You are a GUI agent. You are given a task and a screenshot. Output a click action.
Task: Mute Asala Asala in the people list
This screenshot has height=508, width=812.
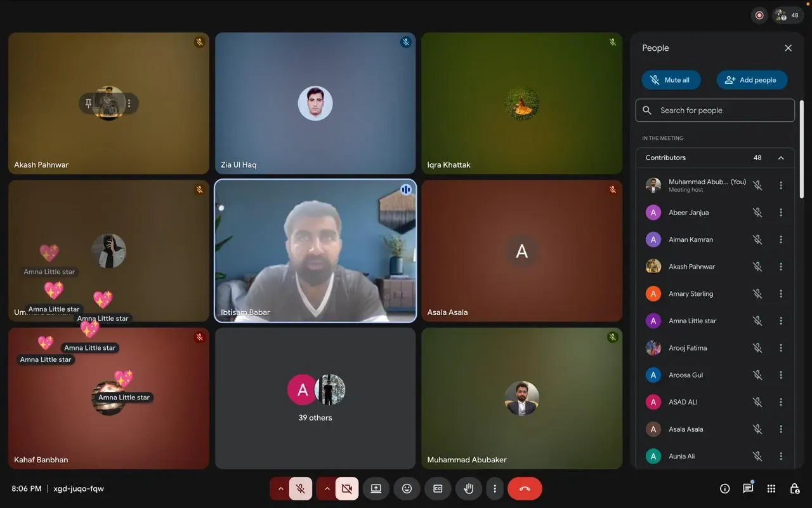pyautogui.click(x=757, y=429)
